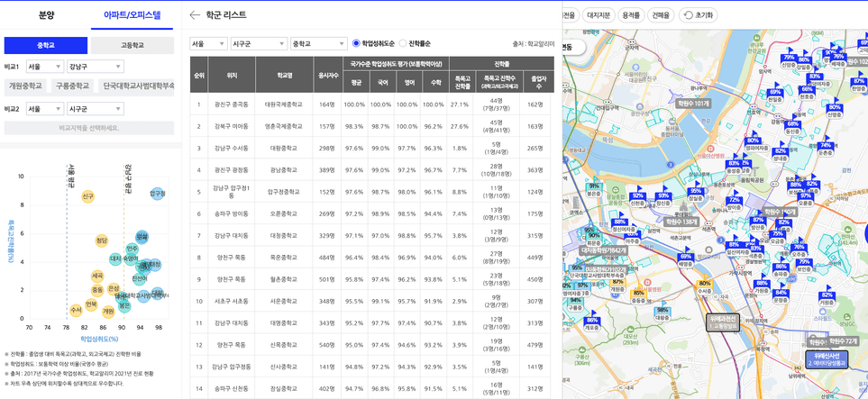Screen dimensions: 868x399
Task: Select the 수서중 80% yellow flag marker
Action: [704, 286]
